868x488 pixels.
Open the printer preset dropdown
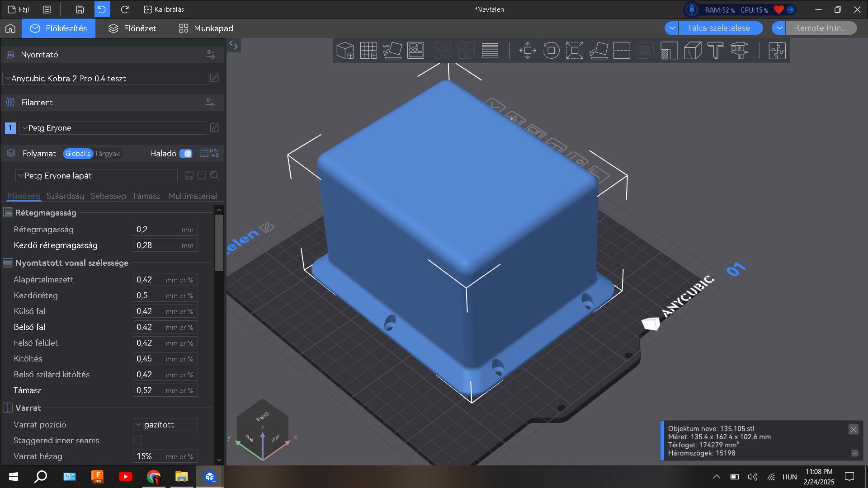click(x=105, y=78)
